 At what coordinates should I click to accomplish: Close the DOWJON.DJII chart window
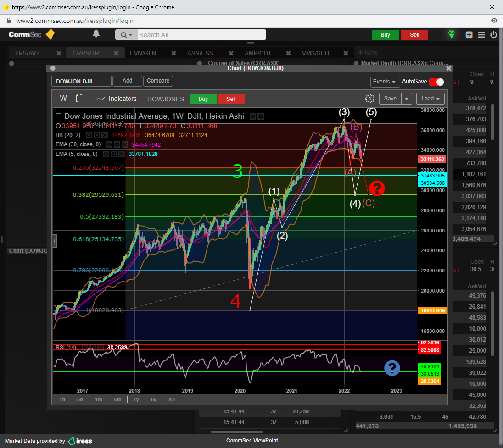tap(449, 68)
